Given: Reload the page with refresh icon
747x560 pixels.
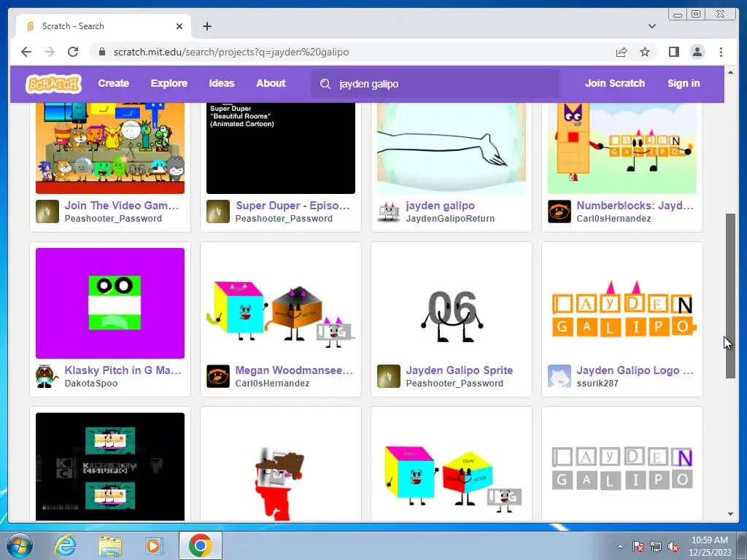Looking at the screenshot, I should click(x=73, y=52).
